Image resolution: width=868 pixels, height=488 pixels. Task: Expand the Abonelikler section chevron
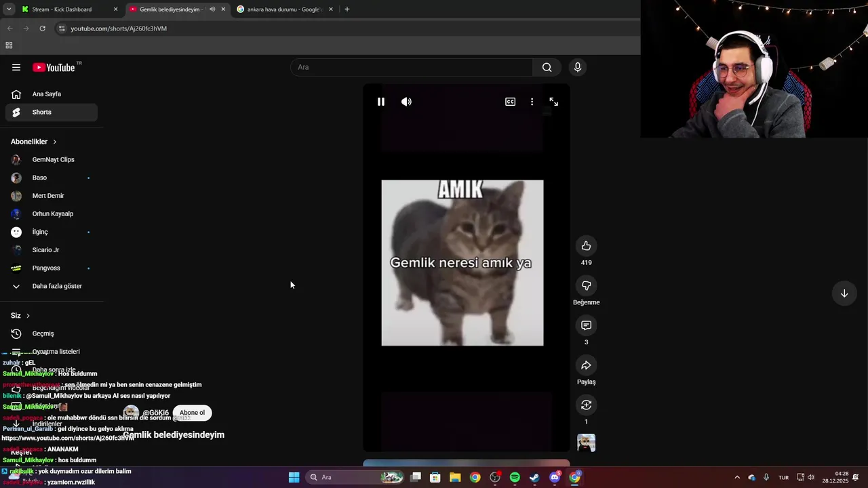tap(55, 142)
